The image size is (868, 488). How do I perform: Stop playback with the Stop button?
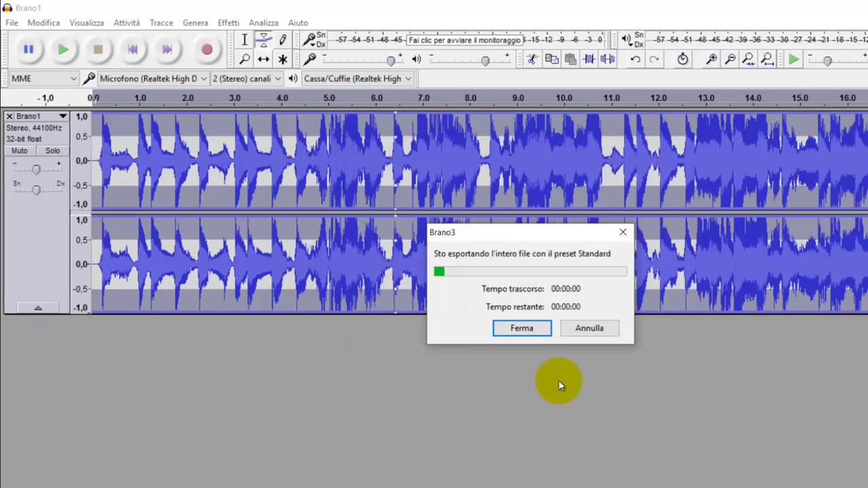click(x=98, y=49)
